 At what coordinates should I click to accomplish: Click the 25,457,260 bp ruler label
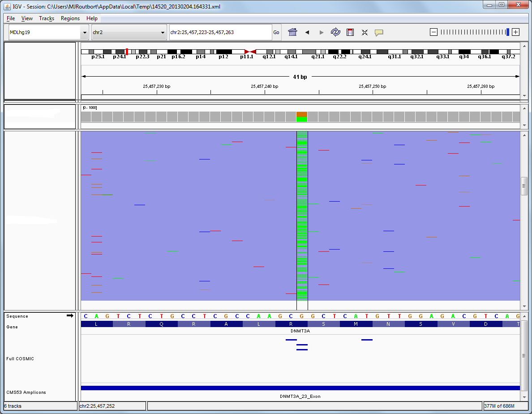click(x=481, y=86)
